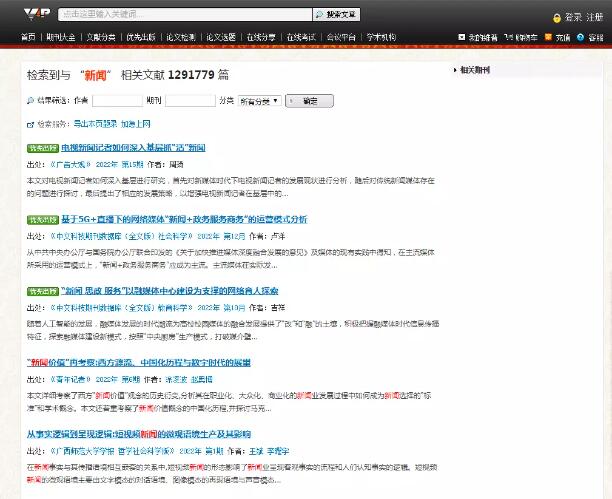Click the orange 充值 recharge icon
Image resolution: width=612 pixels, height=499 pixels.
click(548, 37)
